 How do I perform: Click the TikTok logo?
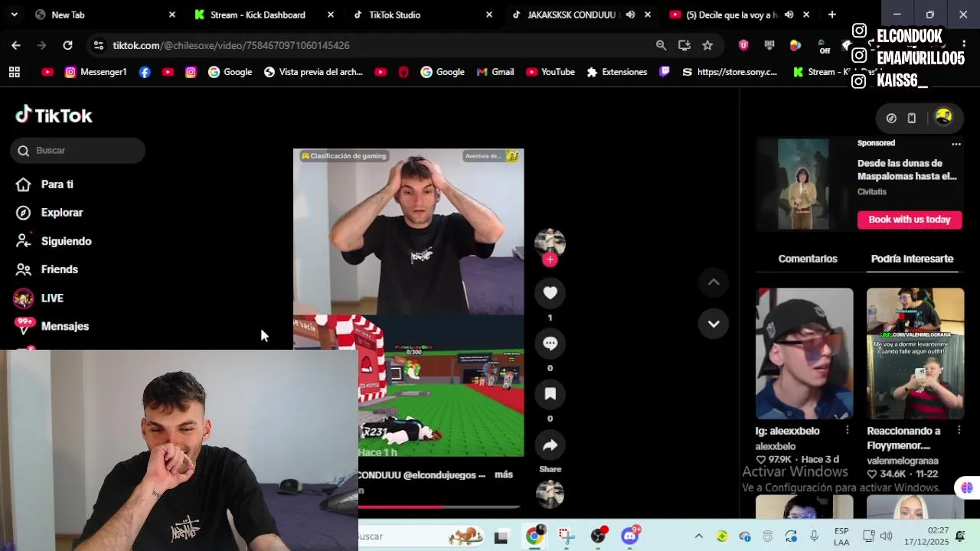(x=54, y=116)
